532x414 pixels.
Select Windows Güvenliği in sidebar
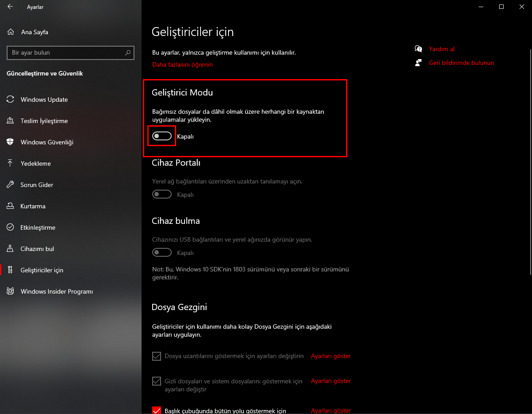pos(71,142)
